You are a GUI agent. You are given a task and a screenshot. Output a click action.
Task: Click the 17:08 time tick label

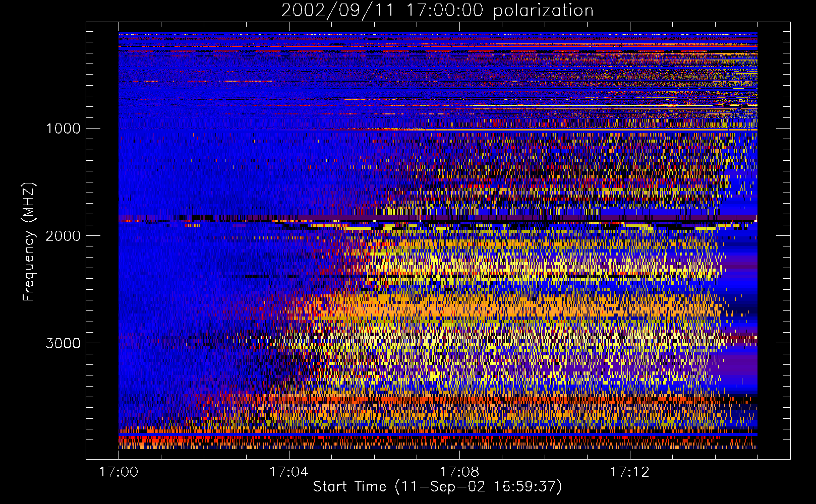point(459,472)
